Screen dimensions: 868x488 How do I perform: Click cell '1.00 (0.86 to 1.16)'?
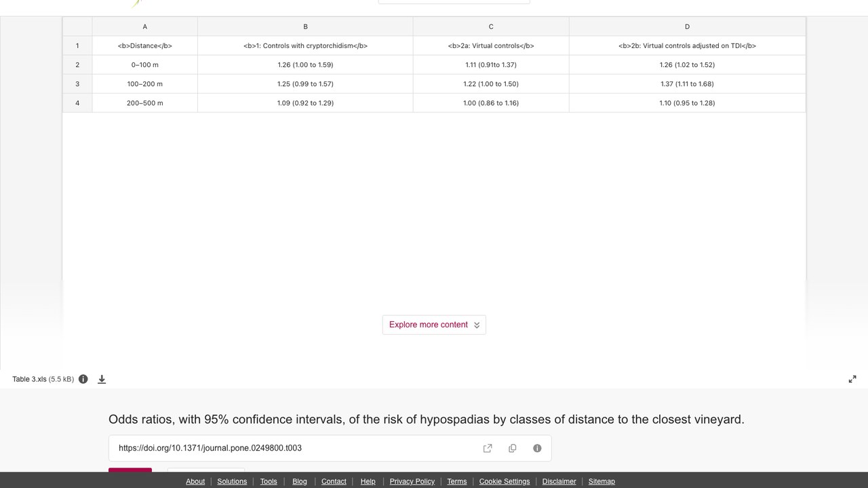pyautogui.click(x=491, y=102)
